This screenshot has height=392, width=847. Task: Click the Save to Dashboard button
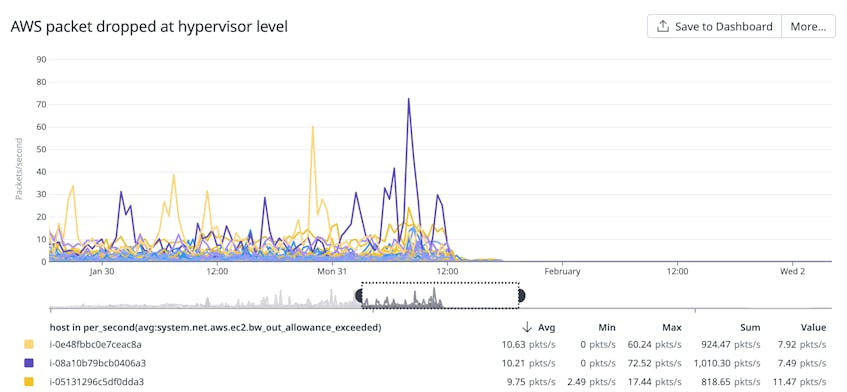[x=715, y=26]
